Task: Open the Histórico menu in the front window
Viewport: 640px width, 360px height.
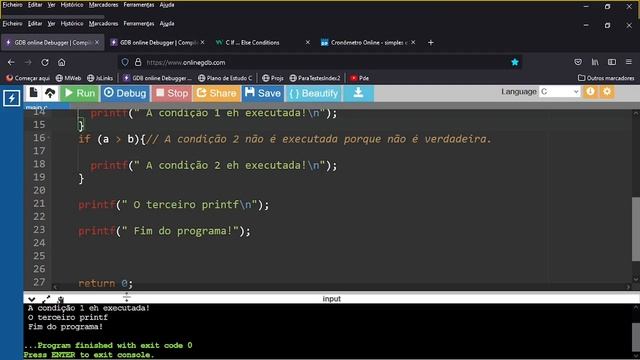Action: point(72,24)
